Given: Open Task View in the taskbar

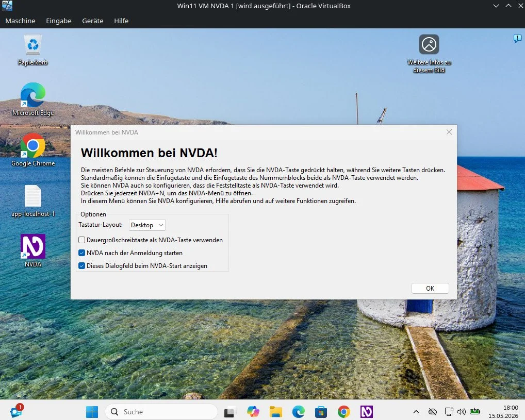Looking at the screenshot, I should (x=230, y=412).
